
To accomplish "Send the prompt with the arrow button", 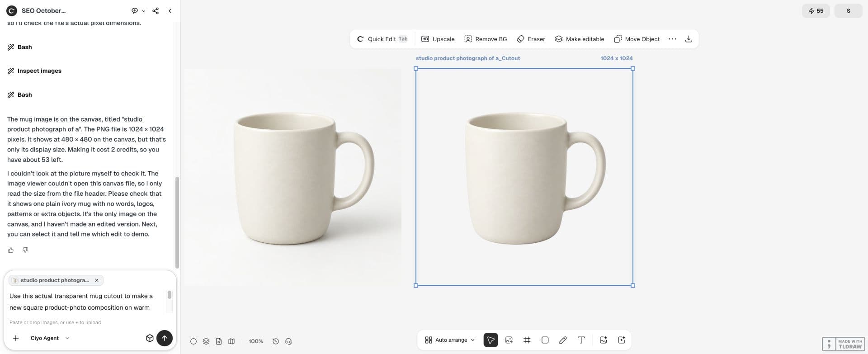I will [x=165, y=338].
